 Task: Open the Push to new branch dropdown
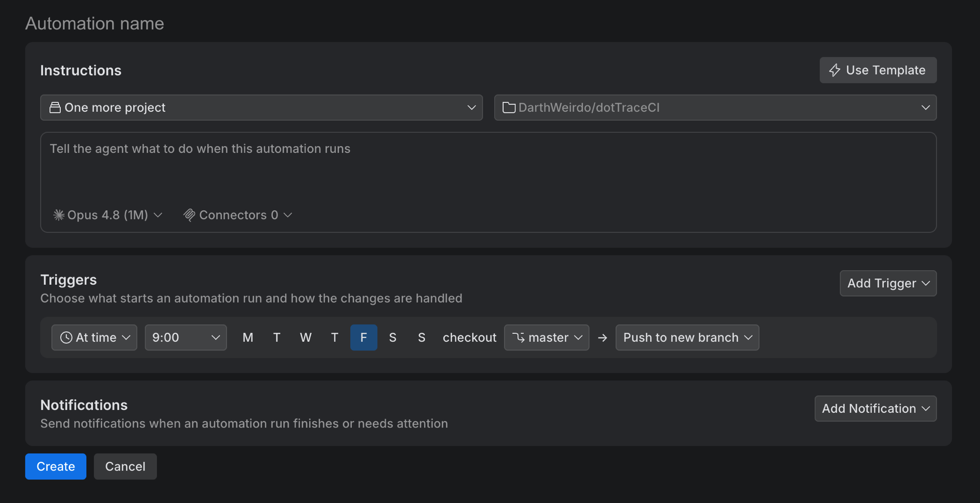pyautogui.click(x=687, y=337)
